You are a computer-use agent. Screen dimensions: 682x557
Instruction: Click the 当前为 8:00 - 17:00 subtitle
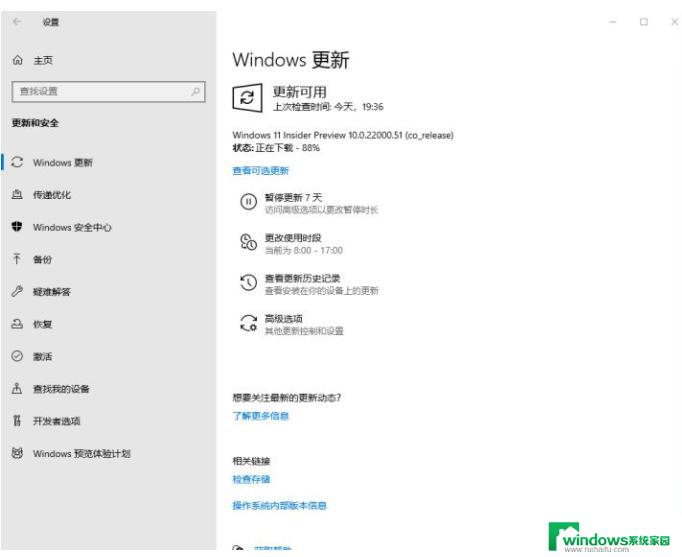click(x=304, y=250)
